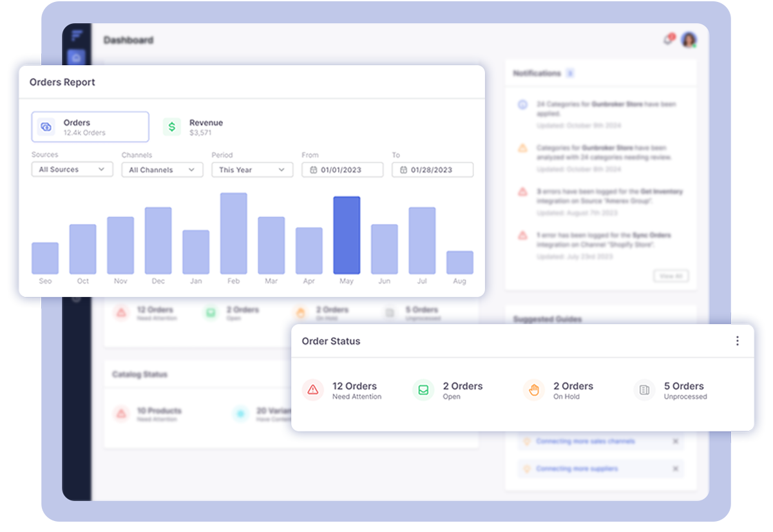The image size is (773, 532).
Task: Open the Connecting more sales channels link
Action: tap(585, 441)
